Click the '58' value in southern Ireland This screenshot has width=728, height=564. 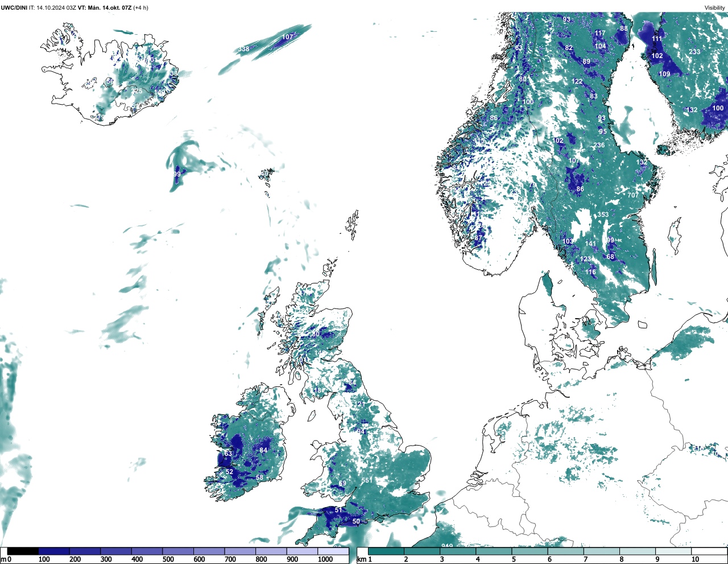click(x=259, y=477)
